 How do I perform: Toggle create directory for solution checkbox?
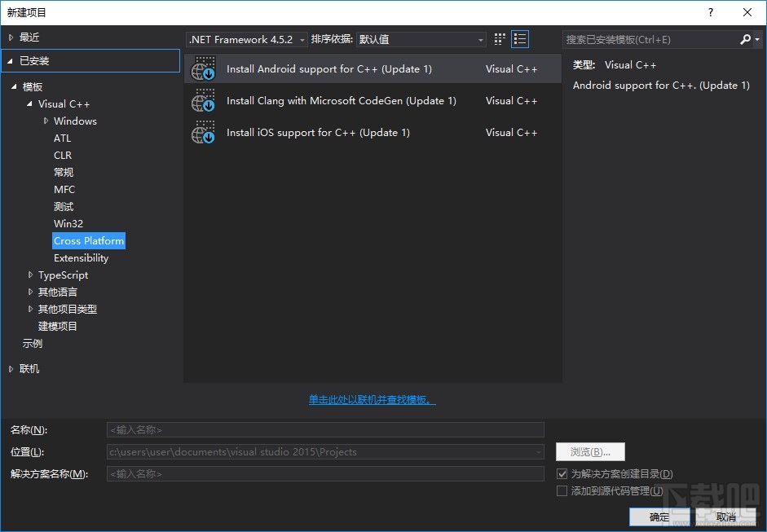coord(562,474)
